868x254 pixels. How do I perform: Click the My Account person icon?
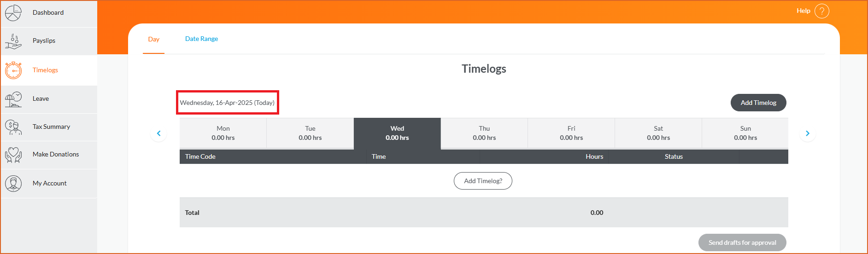click(x=13, y=184)
